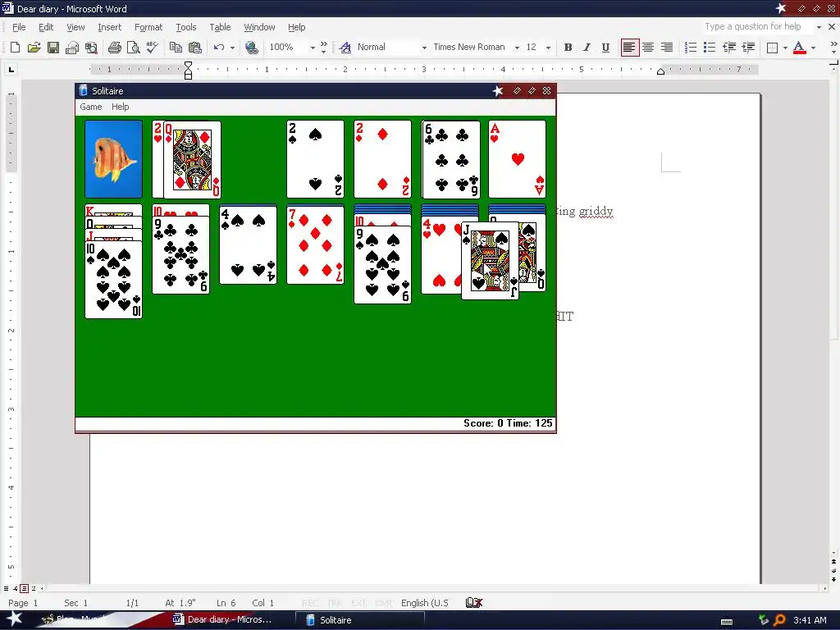Click the Solitaire taskbar button
The image size is (840, 630).
coord(359,620)
